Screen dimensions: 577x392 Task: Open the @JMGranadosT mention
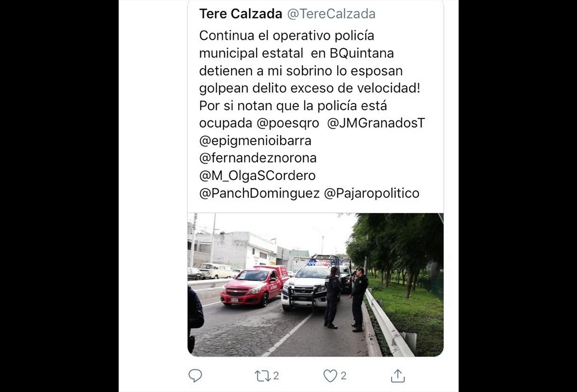pyautogui.click(x=376, y=123)
